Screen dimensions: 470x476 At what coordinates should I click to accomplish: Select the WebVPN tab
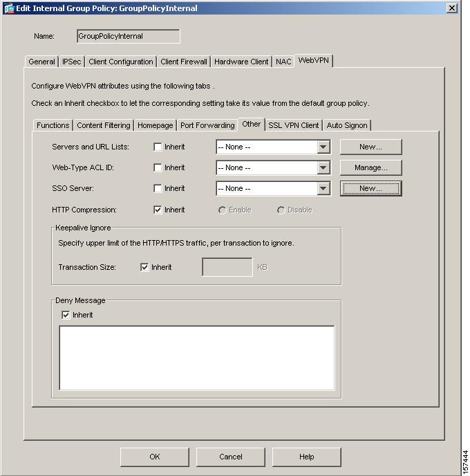[314, 60]
